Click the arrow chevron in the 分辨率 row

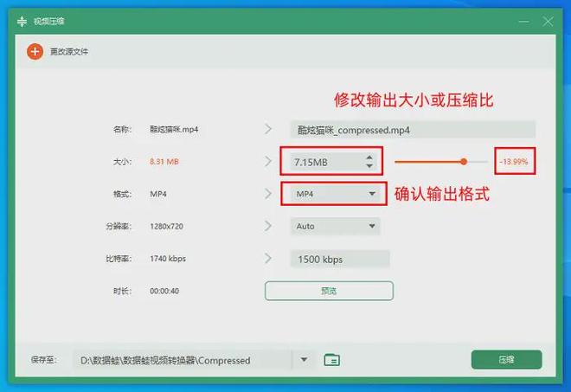click(x=268, y=226)
